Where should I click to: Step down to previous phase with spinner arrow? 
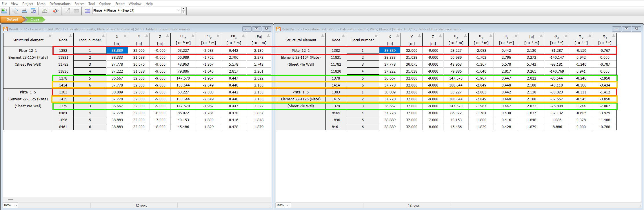pyautogui.click(x=183, y=12)
